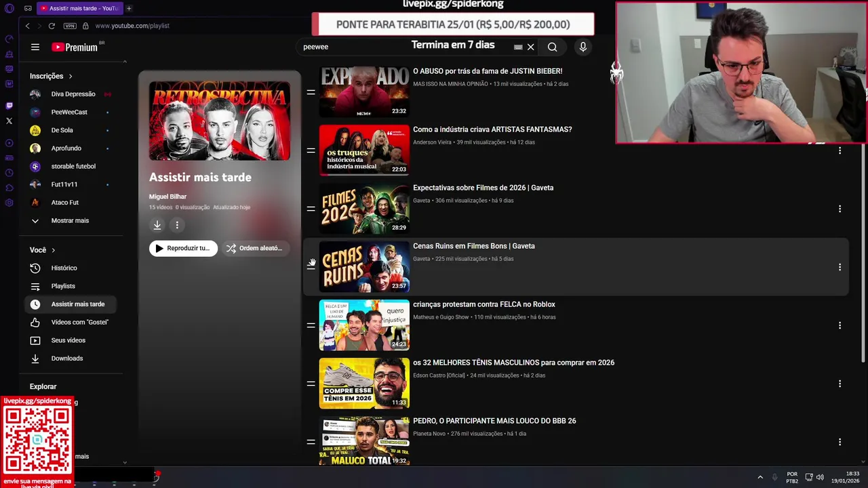868x488 pixels.
Task: Open Opera sidebar settings gear
Action: click(x=9, y=203)
